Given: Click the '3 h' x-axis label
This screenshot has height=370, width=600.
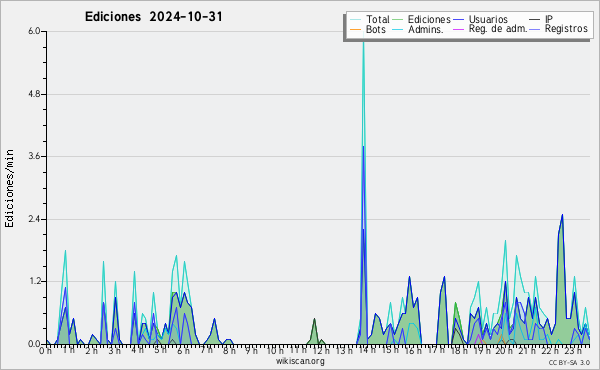Looking at the screenshot, I should (x=114, y=350).
